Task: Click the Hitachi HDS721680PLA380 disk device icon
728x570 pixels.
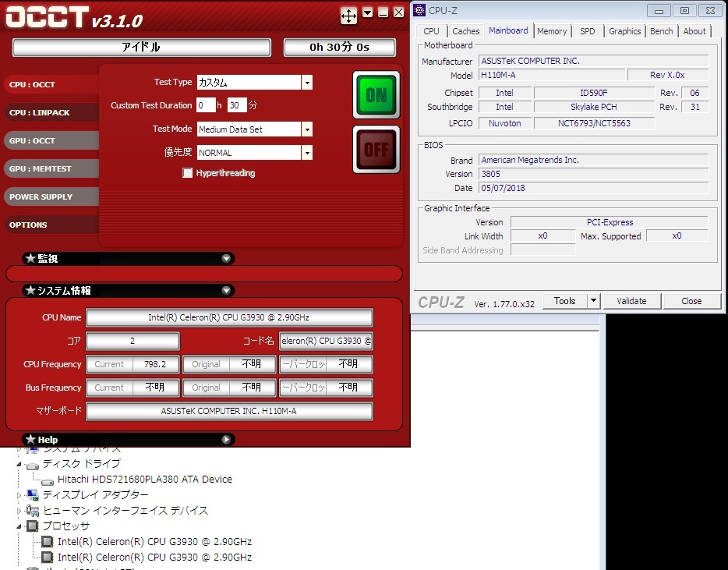Action: tap(48, 481)
